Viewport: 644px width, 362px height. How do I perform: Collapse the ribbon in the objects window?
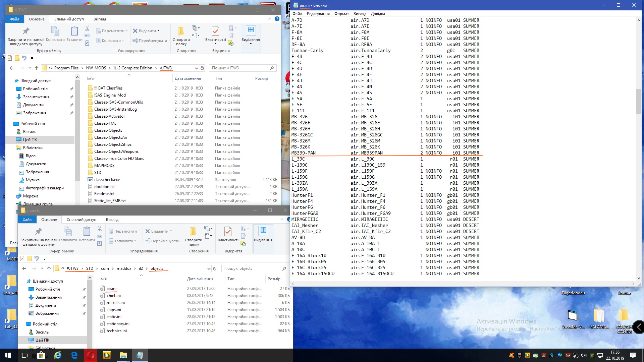(x=282, y=220)
